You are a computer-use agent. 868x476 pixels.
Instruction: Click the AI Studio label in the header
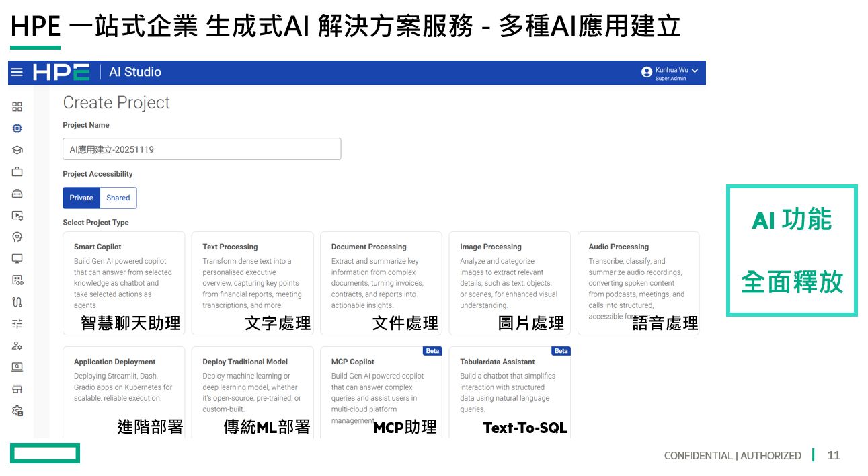tap(134, 72)
